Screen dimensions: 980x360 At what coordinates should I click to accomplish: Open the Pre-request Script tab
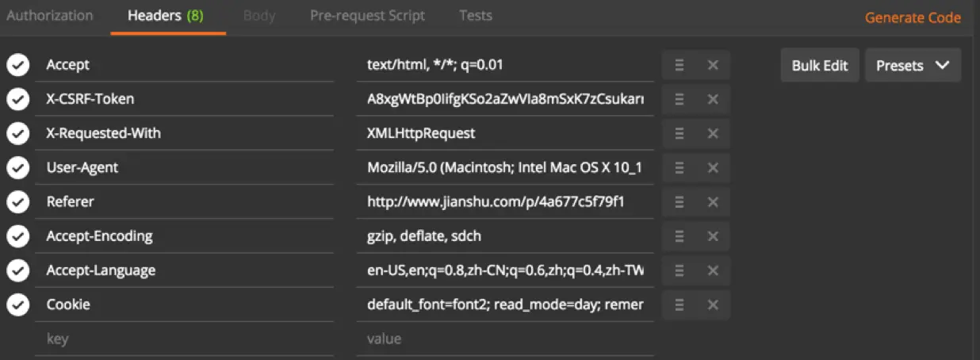367,16
